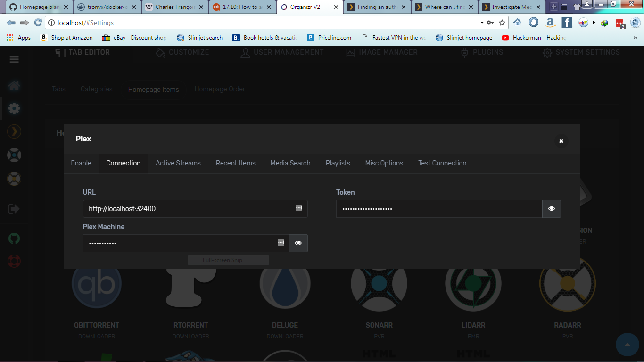The width and height of the screenshot is (644, 362).
Task: Click the qBittorrent downloader icon
Action: (x=96, y=283)
